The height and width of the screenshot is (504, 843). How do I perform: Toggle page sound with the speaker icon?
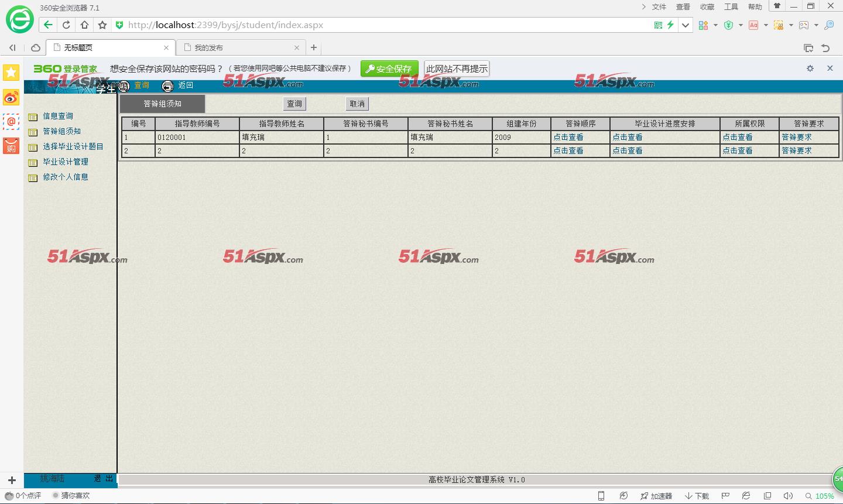[787, 496]
